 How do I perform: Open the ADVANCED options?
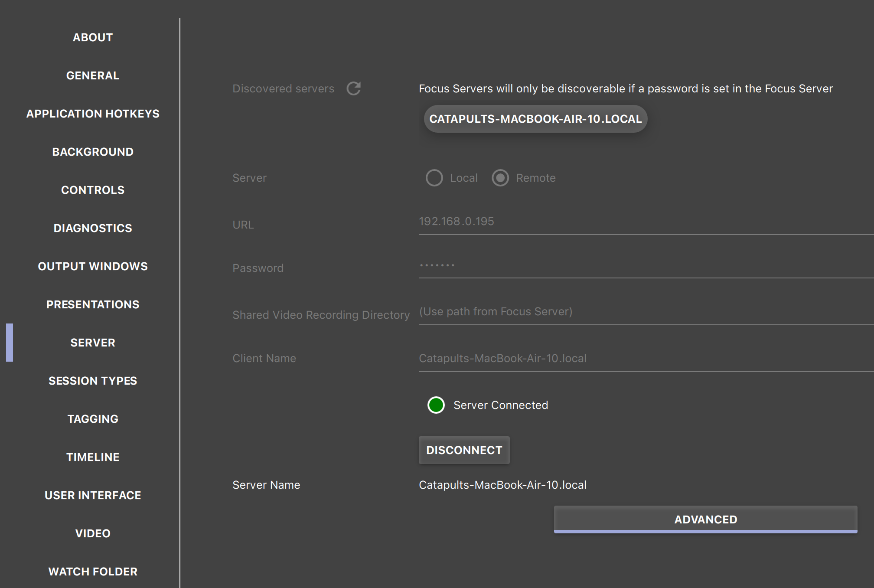pos(705,519)
